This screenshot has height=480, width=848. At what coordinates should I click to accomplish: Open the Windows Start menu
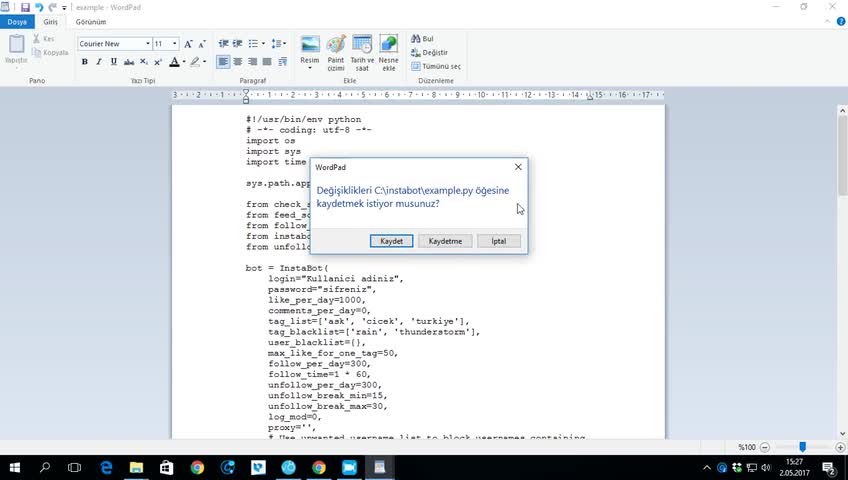coord(15,468)
